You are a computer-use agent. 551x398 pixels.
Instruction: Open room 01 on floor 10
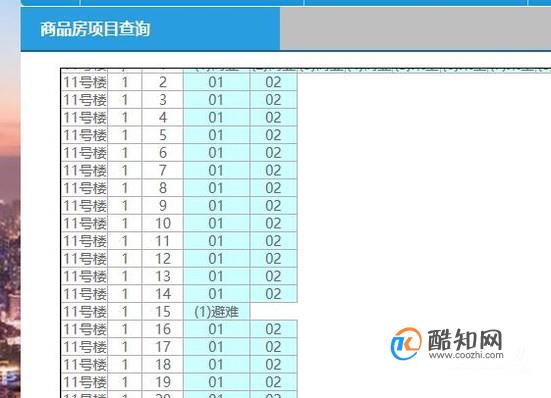(216, 223)
